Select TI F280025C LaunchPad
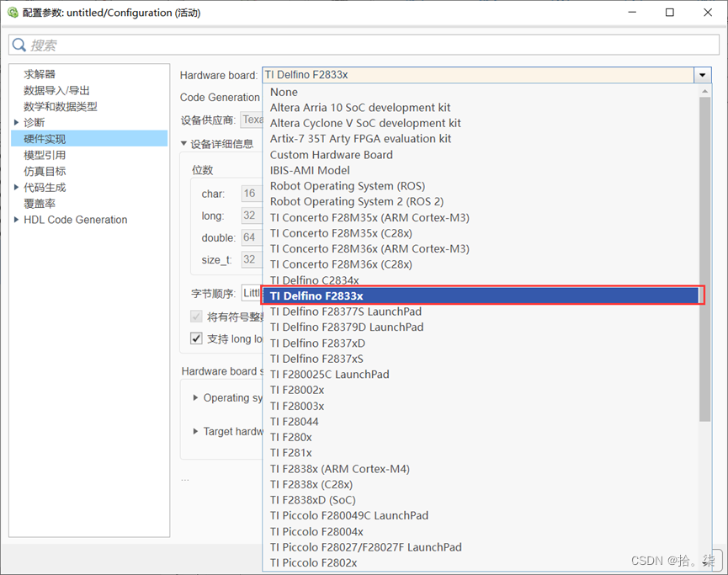This screenshot has width=728, height=575. (481, 375)
